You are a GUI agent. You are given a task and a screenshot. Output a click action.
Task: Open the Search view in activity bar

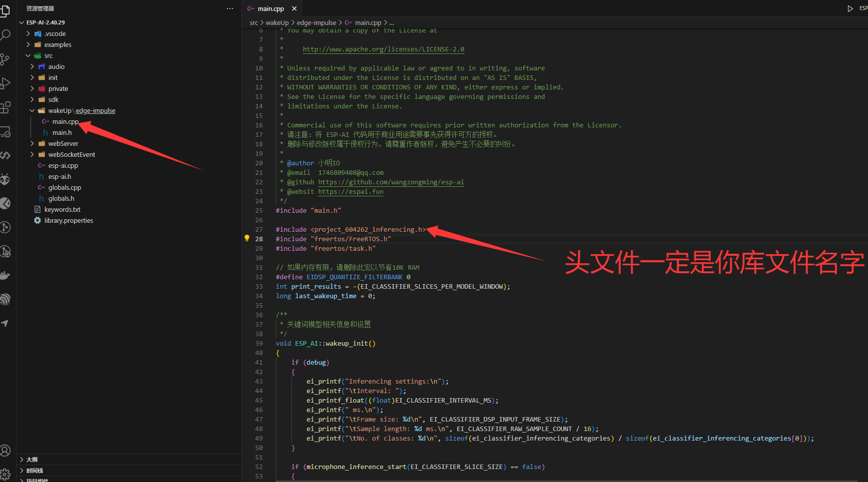pyautogui.click(x=5, y=35)
